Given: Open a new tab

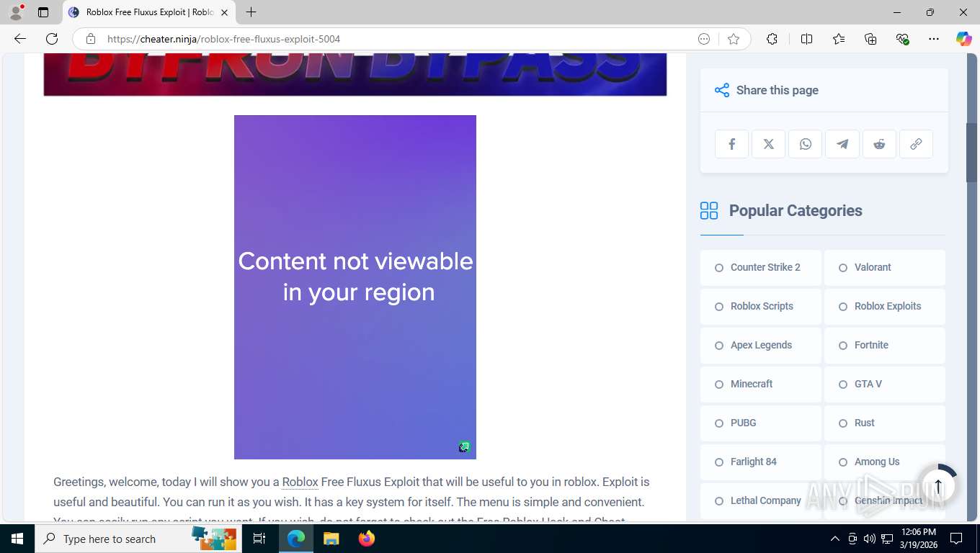Looking at the screenshot, I should pyautogui.click(x=251, y=12).
